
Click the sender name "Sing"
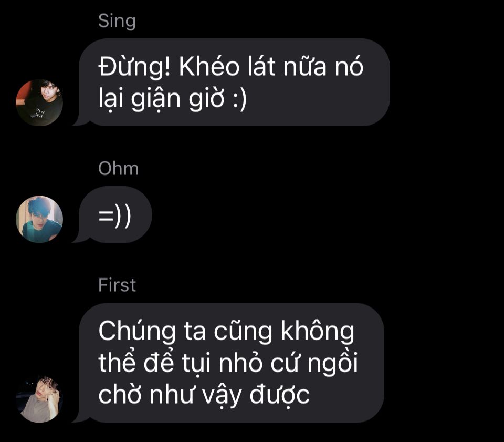(x=117, y=22)
